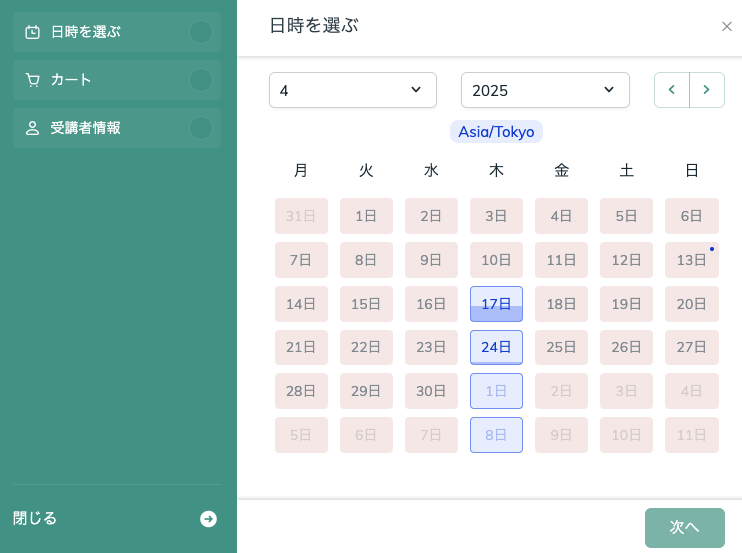Click the 閉じる link in sidebar

pyautogui.click(x=35, y=518)
